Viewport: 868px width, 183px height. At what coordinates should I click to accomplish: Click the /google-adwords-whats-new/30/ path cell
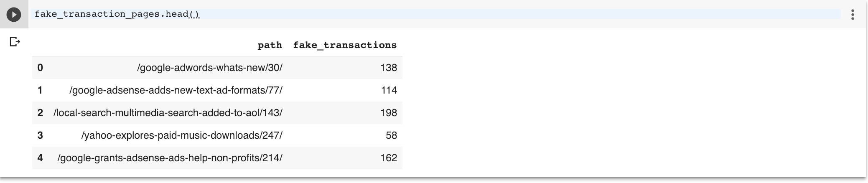[210, 68]
